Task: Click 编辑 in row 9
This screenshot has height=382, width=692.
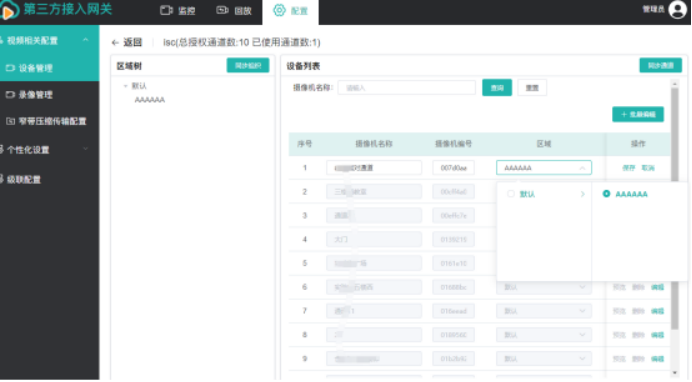Action: [657, 359]
